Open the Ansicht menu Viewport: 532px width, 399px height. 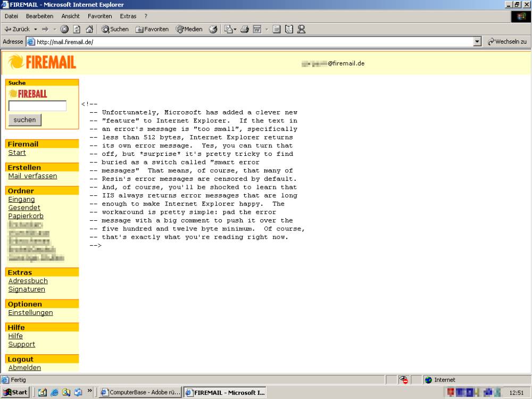[x=70, y=16]
